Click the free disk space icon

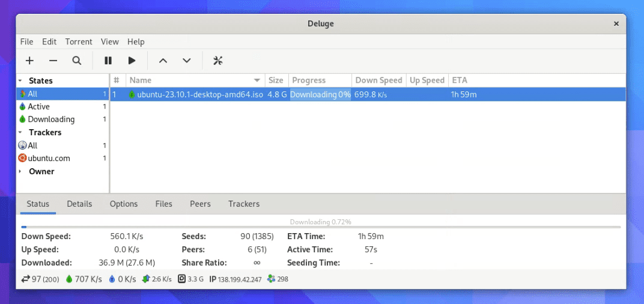[x=182, y=279]
